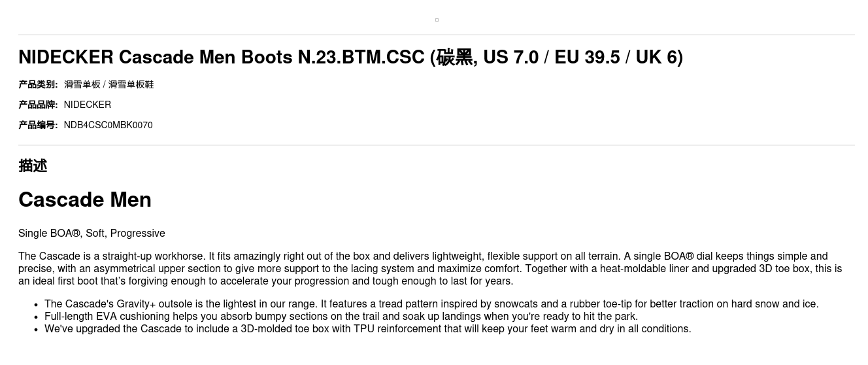The width and height of the screenshot is (868, 365).
Task: Click the 3D-molded toe box bullet point
Action: [x=367, y=329]
